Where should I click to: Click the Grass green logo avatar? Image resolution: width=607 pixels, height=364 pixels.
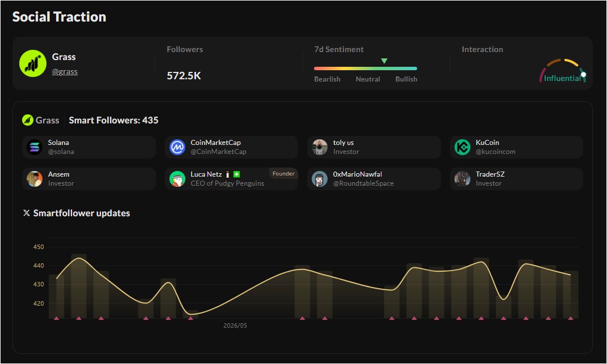[x=33, y=63]
